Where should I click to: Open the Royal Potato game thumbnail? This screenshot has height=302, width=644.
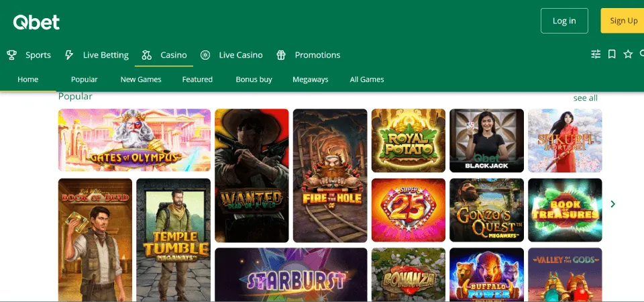[x=408, y=140]
